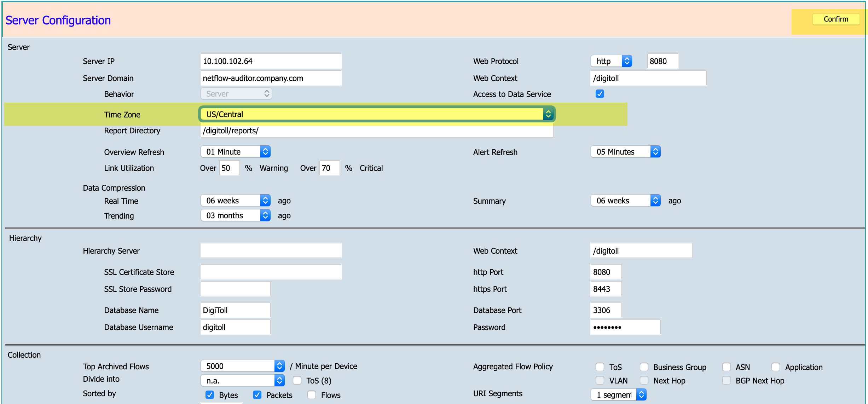Image resolution: width=868 pixels, height=404 pixels.
Task: Click the Time Zone label
Action: pos(122,115)
